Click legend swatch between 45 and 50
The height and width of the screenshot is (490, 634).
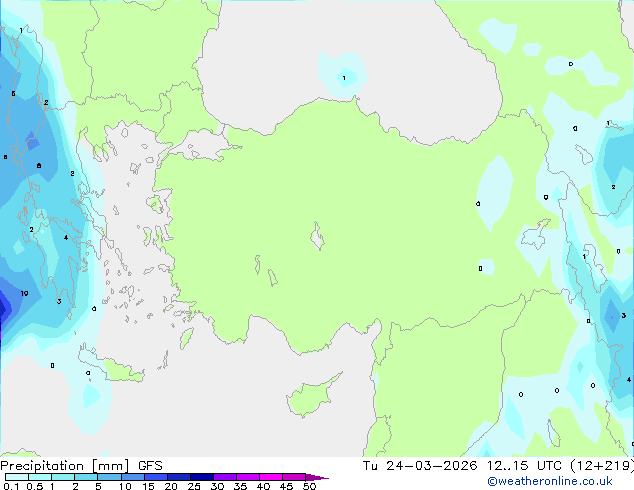pos(294,477)
